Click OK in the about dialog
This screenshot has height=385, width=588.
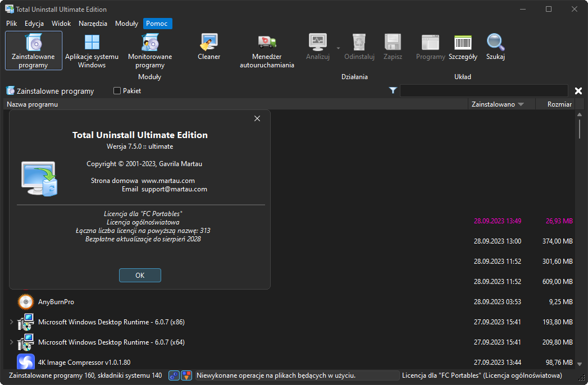tap(140, 275)
